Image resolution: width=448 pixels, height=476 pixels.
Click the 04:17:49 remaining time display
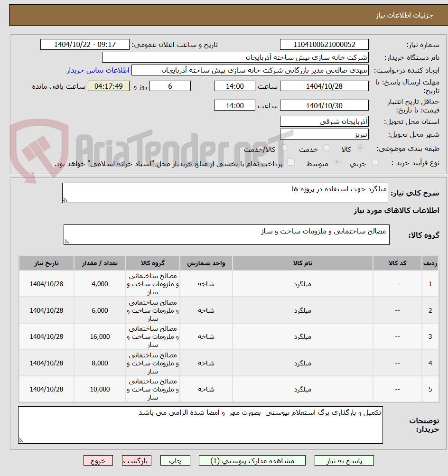coord(109,86)
